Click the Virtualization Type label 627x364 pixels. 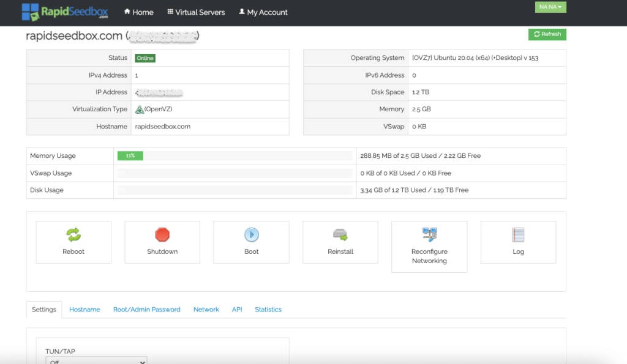tap(100, 109)
